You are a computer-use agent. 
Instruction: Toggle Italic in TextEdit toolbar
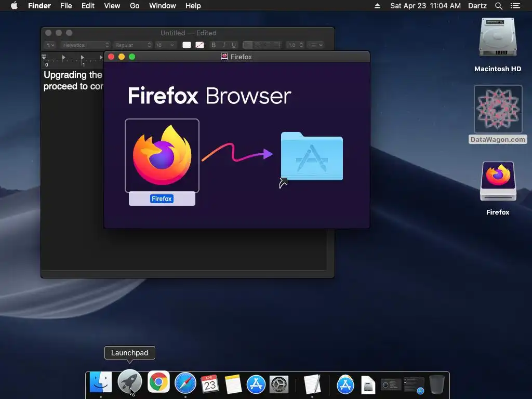[x=223, y=45]
